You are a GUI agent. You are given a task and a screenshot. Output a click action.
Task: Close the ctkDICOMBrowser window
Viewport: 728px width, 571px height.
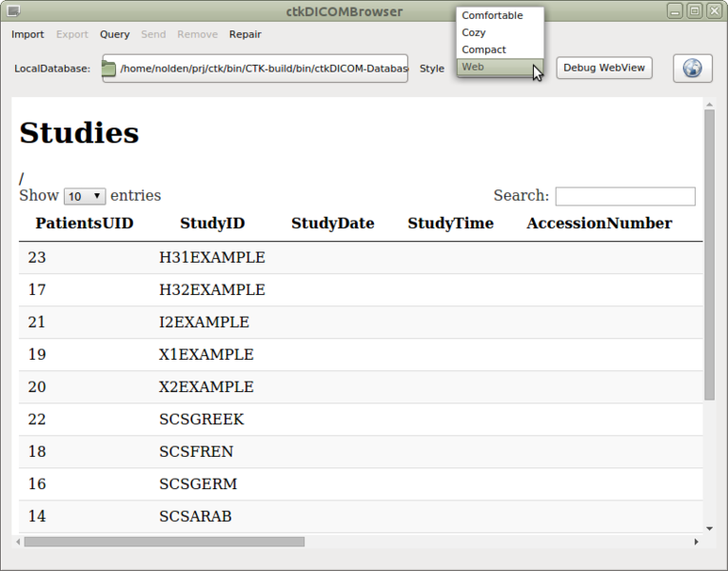[x=714, y=11]
